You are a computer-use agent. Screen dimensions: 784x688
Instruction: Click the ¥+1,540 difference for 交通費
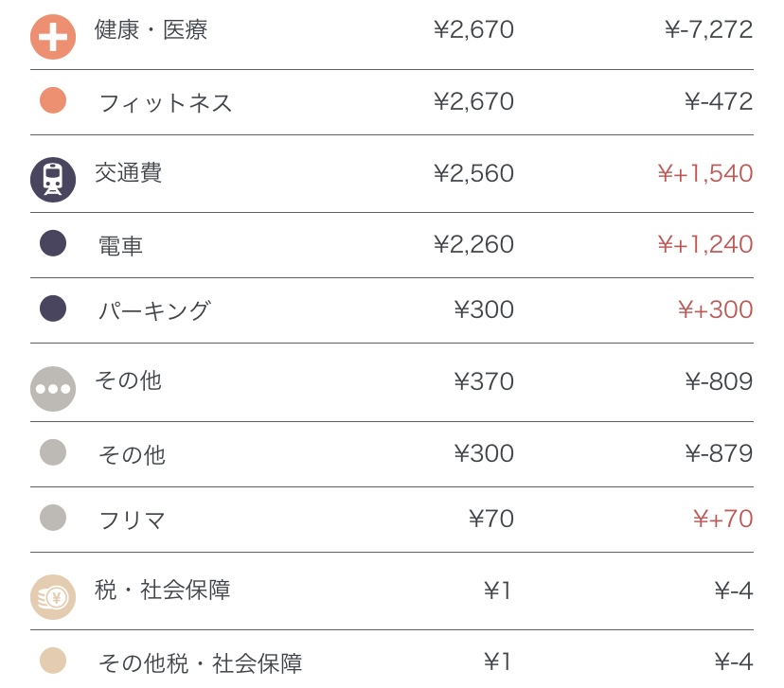coord(704,173)
